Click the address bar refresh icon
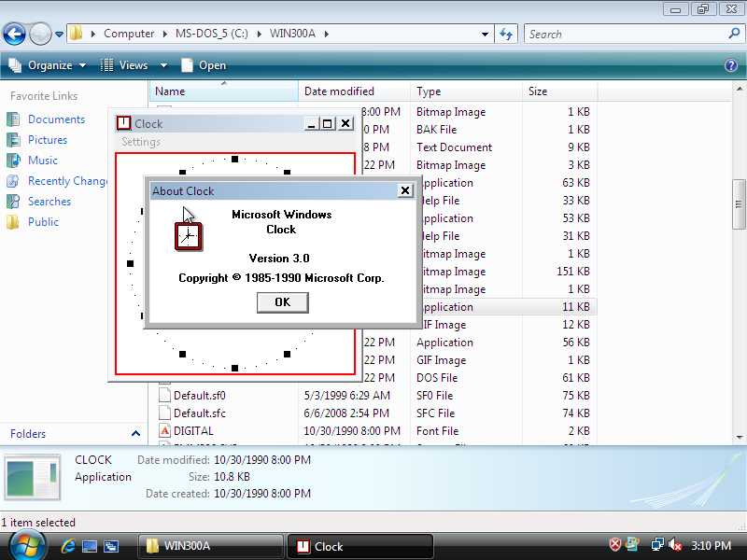This screenshot has width=747, height=560. (x=506, y=34)
